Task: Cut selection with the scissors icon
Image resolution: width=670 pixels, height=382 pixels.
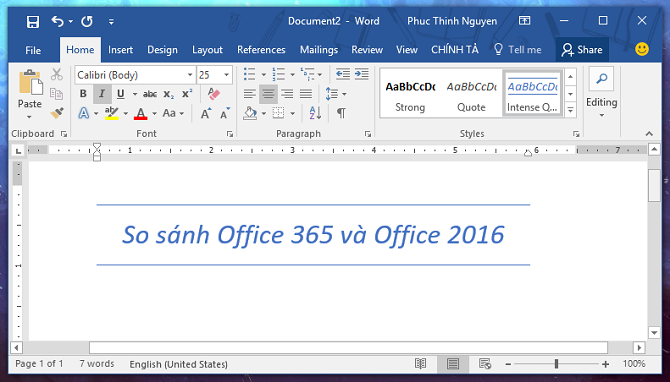Action: click(56, 74)
